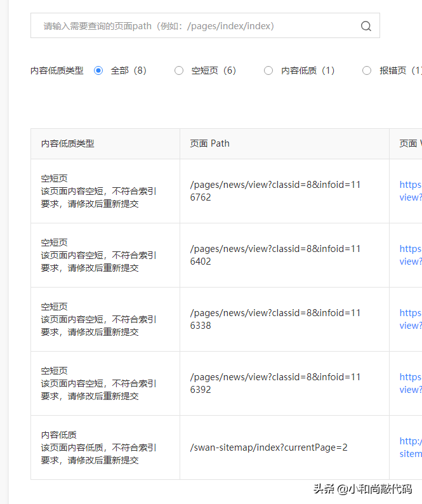Open the URL link for infoid 116762
The width and height of the screenshot is (422, 504).
[411, 191]
